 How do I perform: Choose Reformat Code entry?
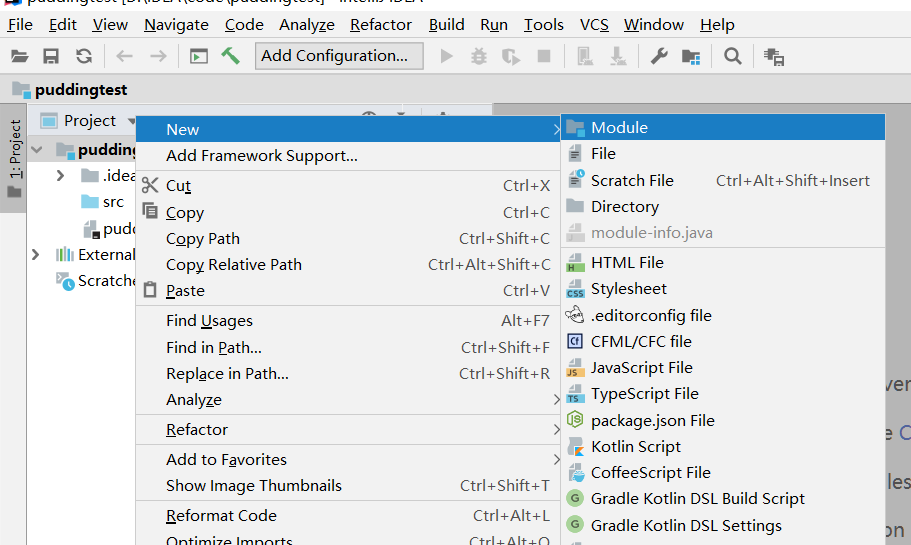point(348,516)
